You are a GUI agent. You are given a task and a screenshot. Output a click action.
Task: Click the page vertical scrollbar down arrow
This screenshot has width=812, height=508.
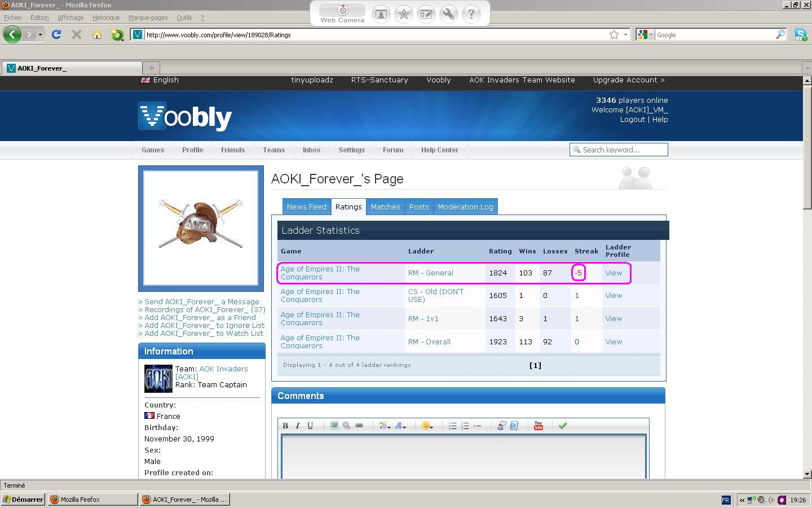807,474
